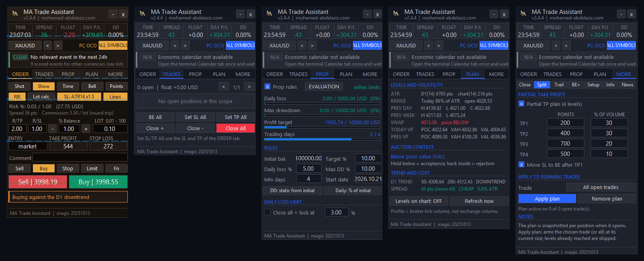Toggle PC OCO in the ORDER panel
Image resolution: width=644 pixels, height=261 pixels.
point(88,45)
